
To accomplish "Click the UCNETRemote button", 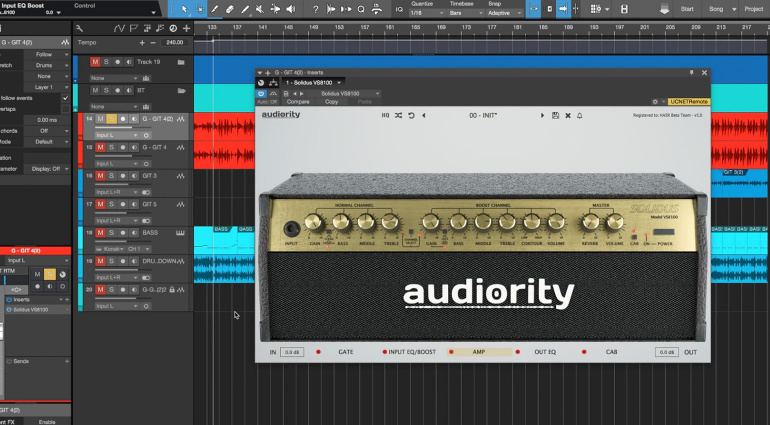I will [x=689, y=102].
